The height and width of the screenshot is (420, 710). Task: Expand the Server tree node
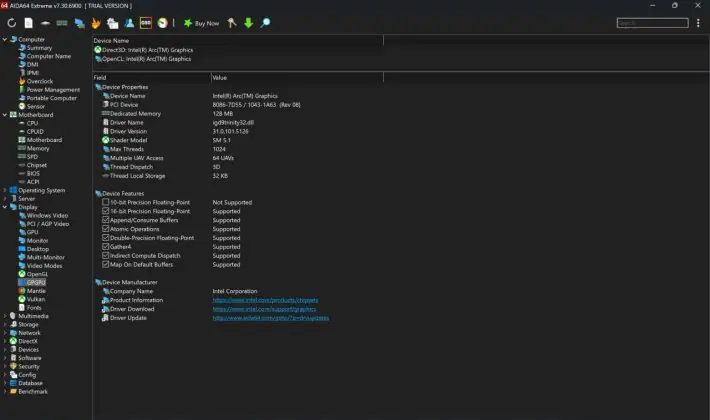point(5,198)
